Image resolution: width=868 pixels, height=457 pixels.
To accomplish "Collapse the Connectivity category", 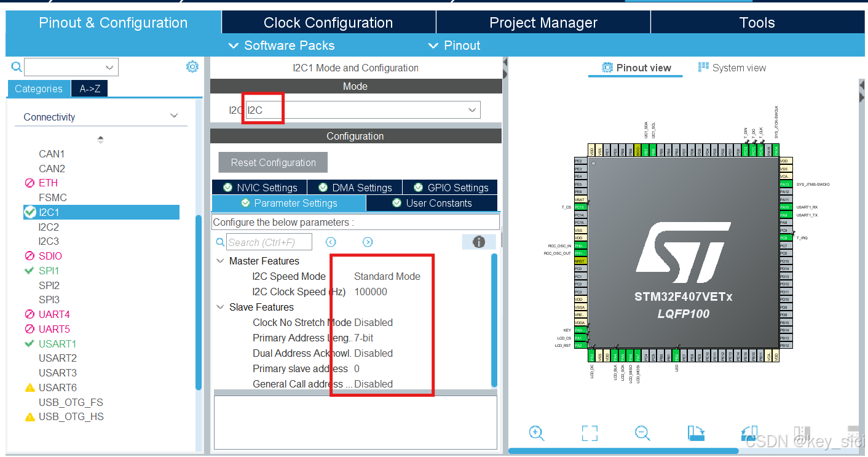I will pyautogui.click(x=174, y=116).
